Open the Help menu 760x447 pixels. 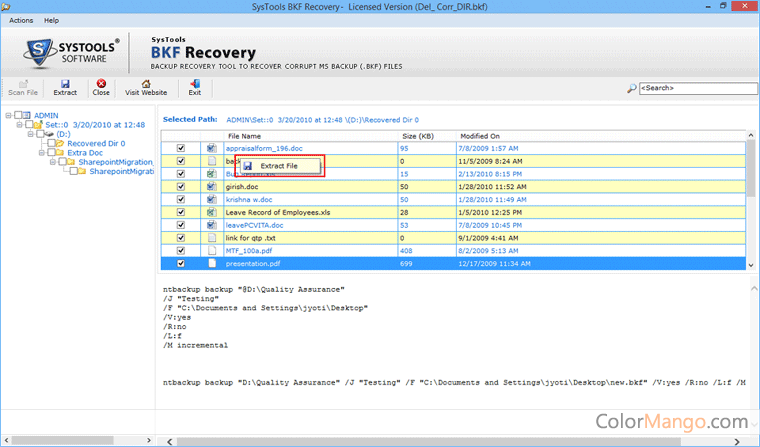[x=52, y=20]
